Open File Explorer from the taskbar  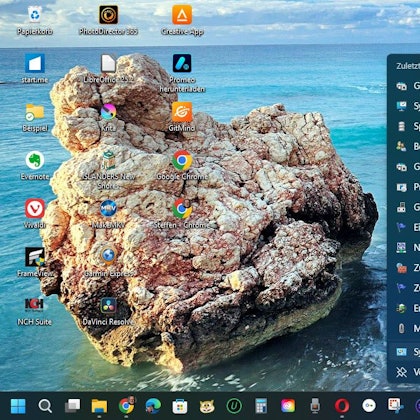click(x=99, y=406)
